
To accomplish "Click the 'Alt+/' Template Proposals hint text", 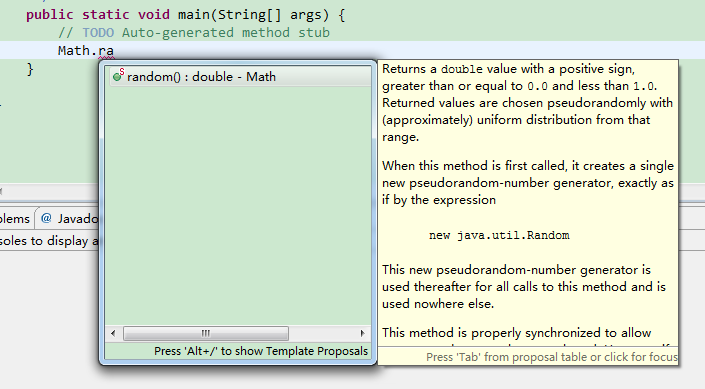I will 261,351.
